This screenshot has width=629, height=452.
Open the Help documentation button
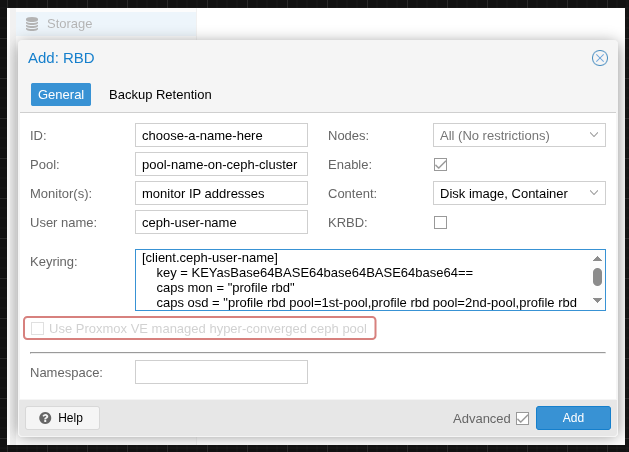tap(62, 418)
